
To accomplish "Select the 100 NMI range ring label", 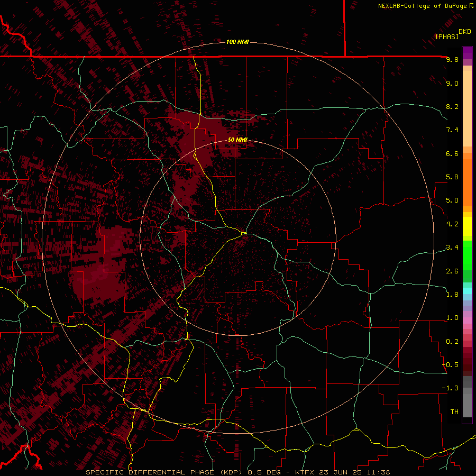I will [x=237, y=42].
